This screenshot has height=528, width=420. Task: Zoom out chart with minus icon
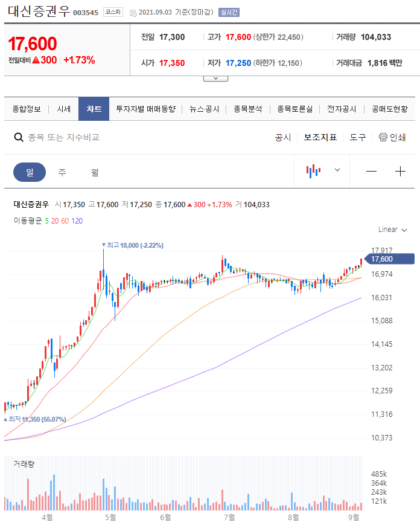click(x=371, y=172)
